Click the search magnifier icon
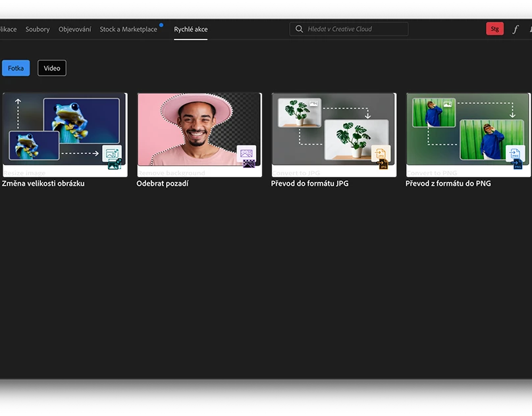The height and width of the screenshot is (416, 532). pos(300,29)
